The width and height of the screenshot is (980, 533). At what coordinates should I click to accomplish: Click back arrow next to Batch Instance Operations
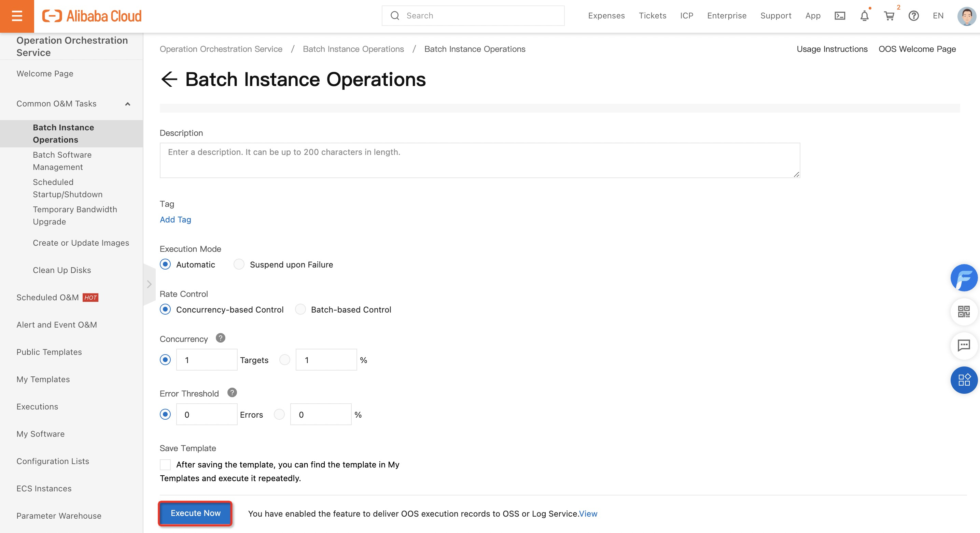click(169, 80)
